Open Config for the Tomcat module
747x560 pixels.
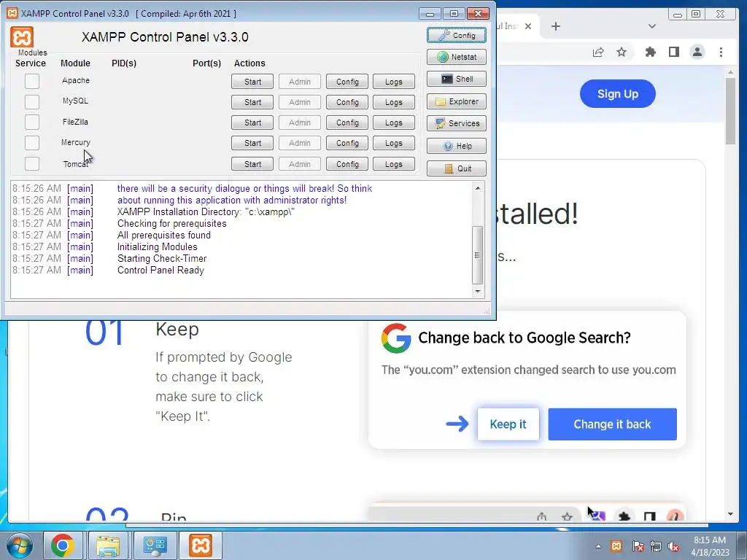(347, 164)
